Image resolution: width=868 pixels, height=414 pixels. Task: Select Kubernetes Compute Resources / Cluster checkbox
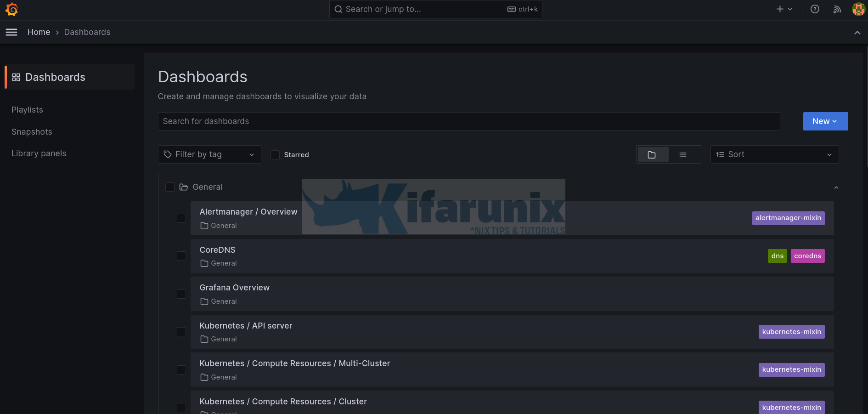click(x=181, y=408)
